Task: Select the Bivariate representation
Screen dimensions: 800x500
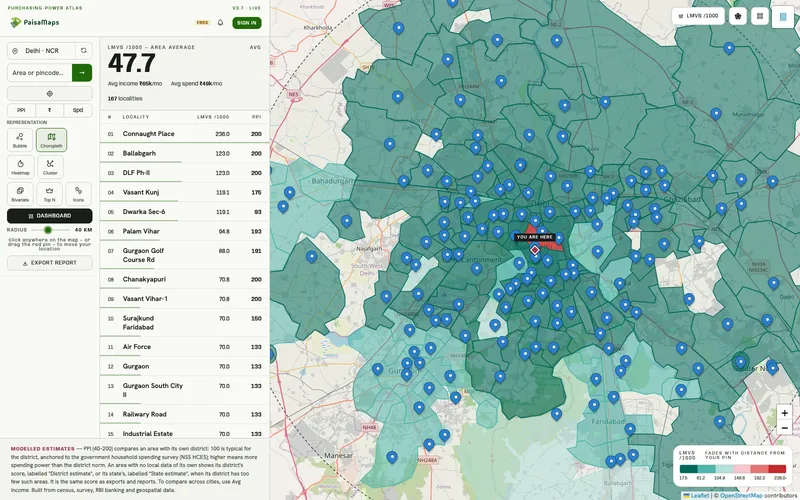Action: click(x=20, y=194)
